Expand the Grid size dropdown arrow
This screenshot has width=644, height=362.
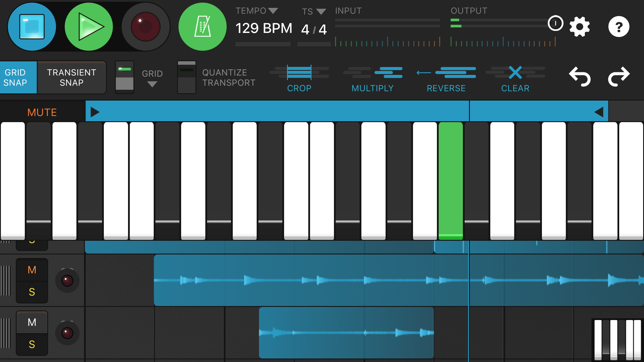152,84
